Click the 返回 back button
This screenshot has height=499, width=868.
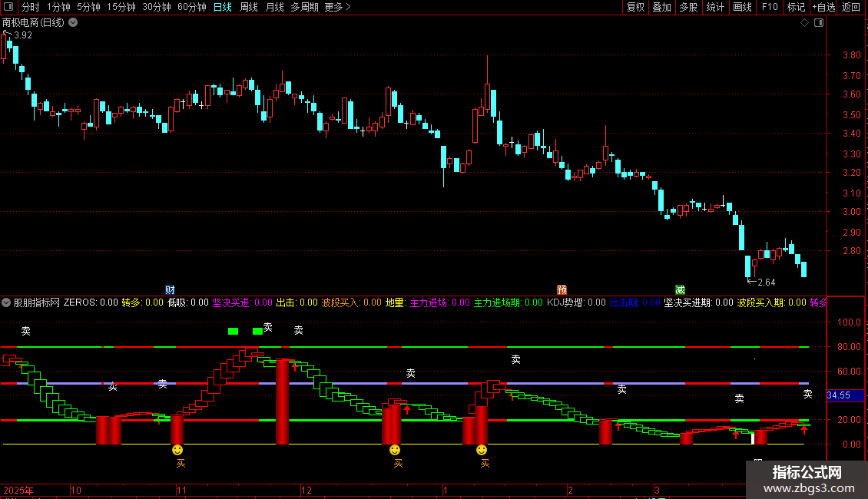(851, 7)
